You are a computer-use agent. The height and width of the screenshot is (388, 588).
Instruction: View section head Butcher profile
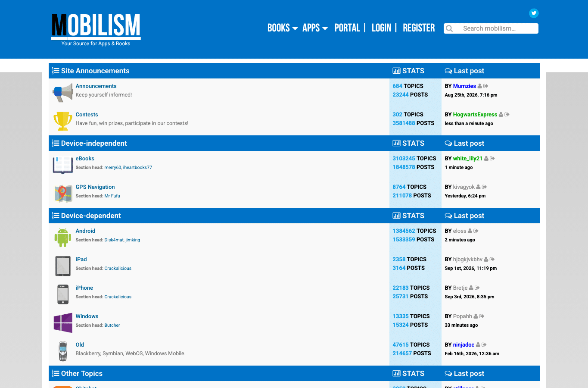pos(112,325)
